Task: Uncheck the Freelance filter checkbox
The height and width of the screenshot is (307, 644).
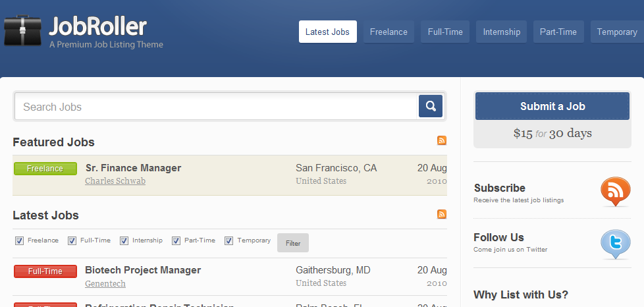Action: 19,241
